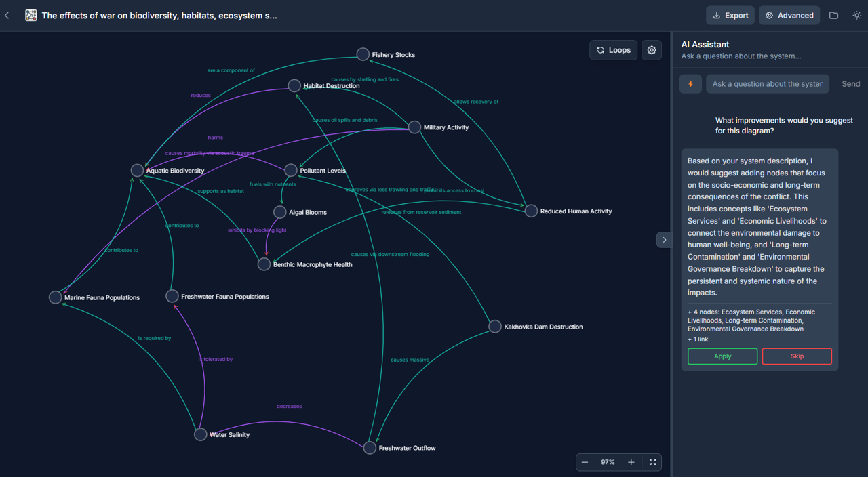Screen dimensions: 868x477
Task: Click the 'harms' link label
Action: pyautogui.click(x=216, y=138)
